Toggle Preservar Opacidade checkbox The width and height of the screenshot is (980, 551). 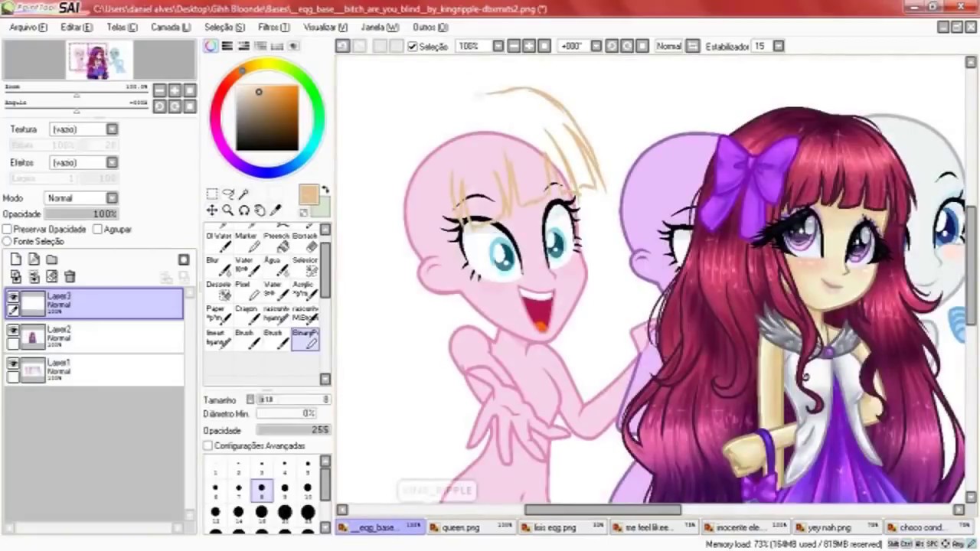pos(7,229)
